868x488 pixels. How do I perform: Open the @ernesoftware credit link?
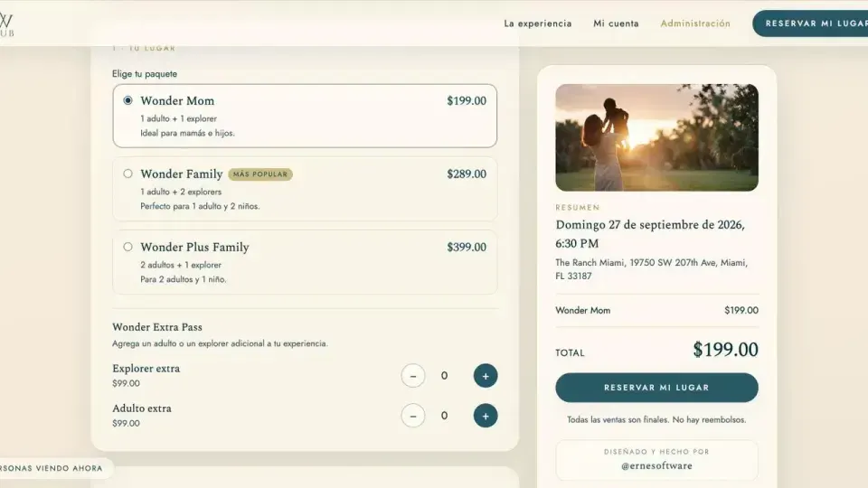click(x=656, y=466)
